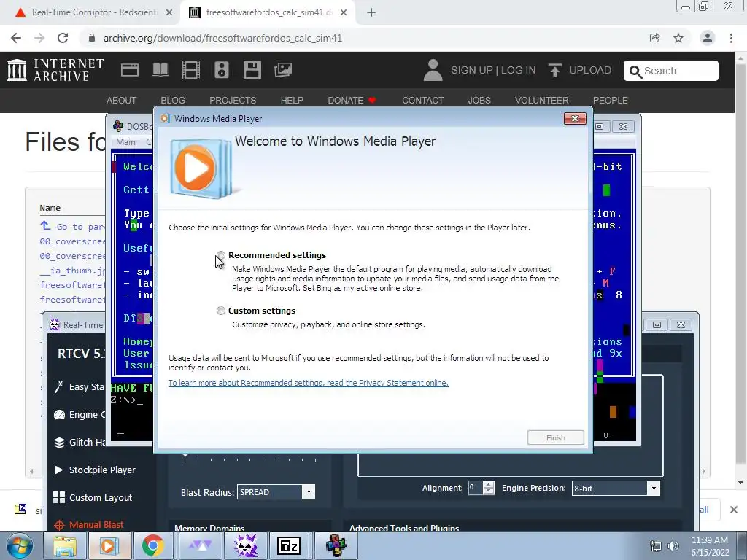Viewport: 747px width, 560px height.
Task: Open Custom Layout in RTCV sidebar
Action: tap(93, 497)
